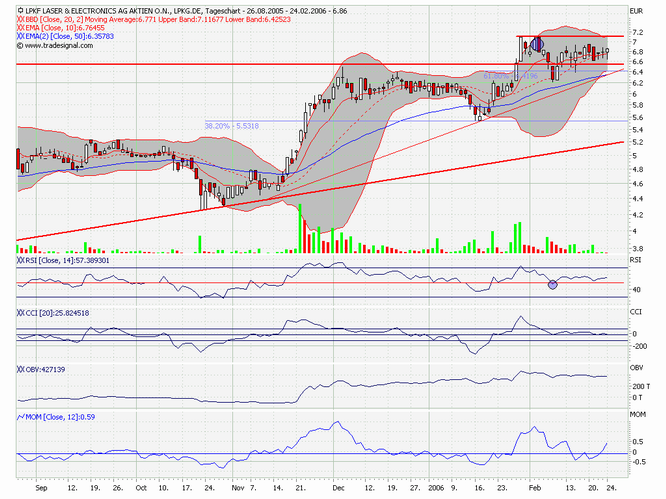Viewport: 666px width, 499px height.
Task: Click the blue ellipse marker on price peak
Action: click(x=537, y=44)
